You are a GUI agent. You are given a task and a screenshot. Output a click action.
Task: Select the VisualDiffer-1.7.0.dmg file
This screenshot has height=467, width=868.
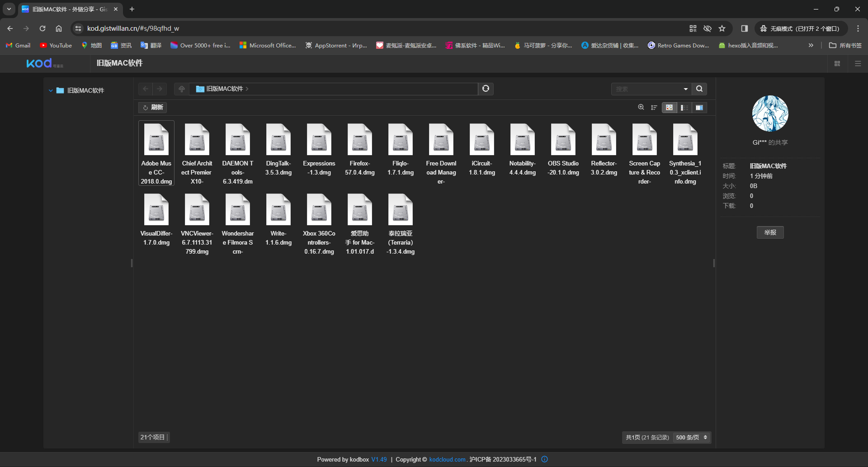point(156,219)
